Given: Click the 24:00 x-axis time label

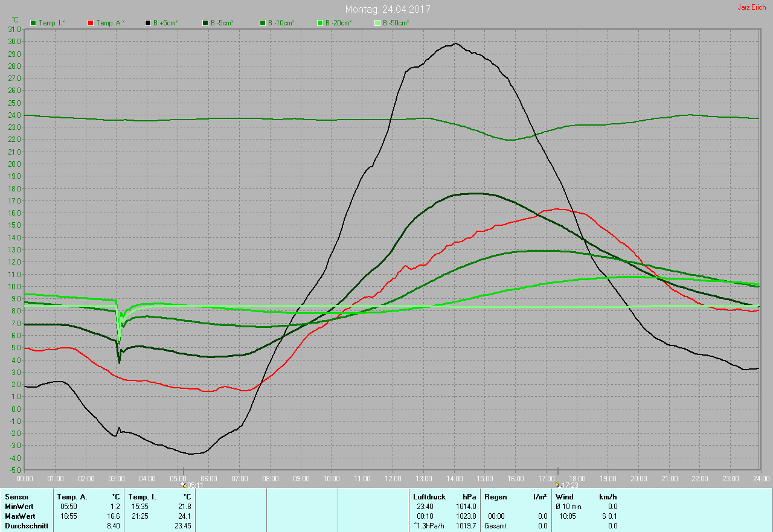Looking at the screenshot, I should [762, 478].
